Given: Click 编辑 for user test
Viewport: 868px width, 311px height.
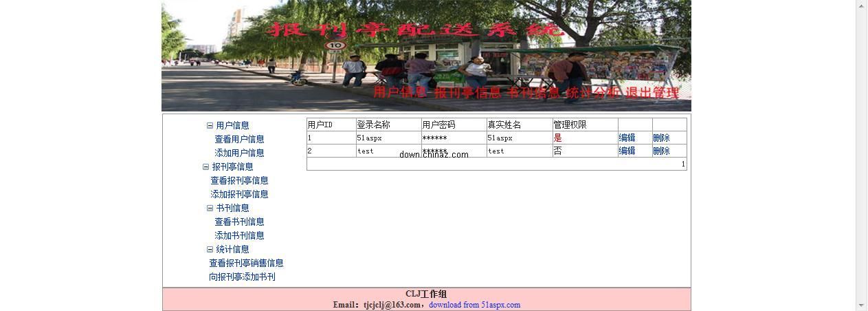Looking at the screenshot, I should point(627,151).
